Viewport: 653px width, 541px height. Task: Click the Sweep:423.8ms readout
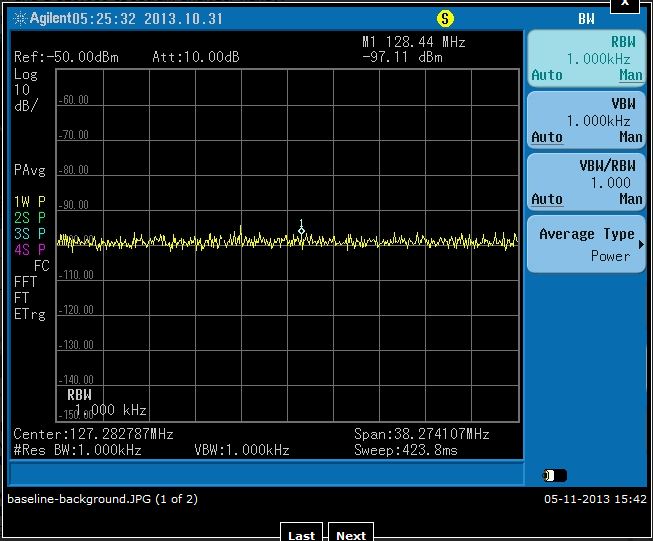pyautogui.click(x=406, y=450)
